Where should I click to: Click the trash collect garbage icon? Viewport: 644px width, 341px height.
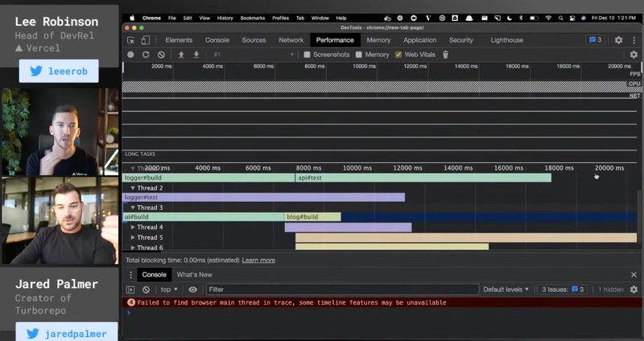click(x=445, y=55)
